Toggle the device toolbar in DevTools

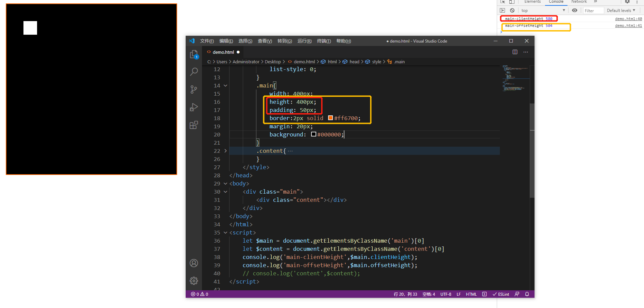pyautogui.click(x=512, y=2)
